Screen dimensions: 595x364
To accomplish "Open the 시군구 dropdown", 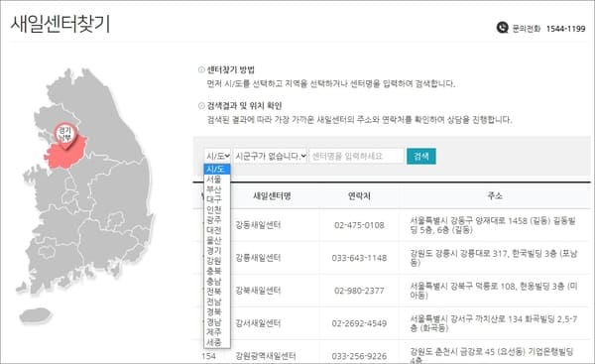I will tap(270, 156).
